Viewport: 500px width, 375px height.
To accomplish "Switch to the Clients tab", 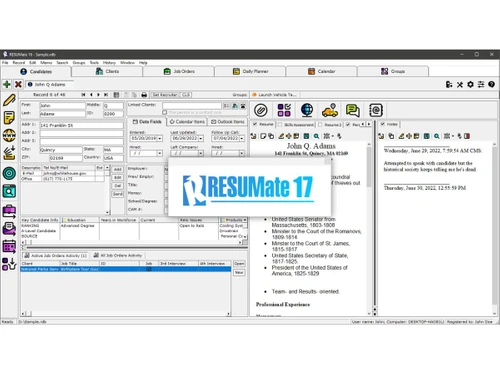I will coord(107,71).
